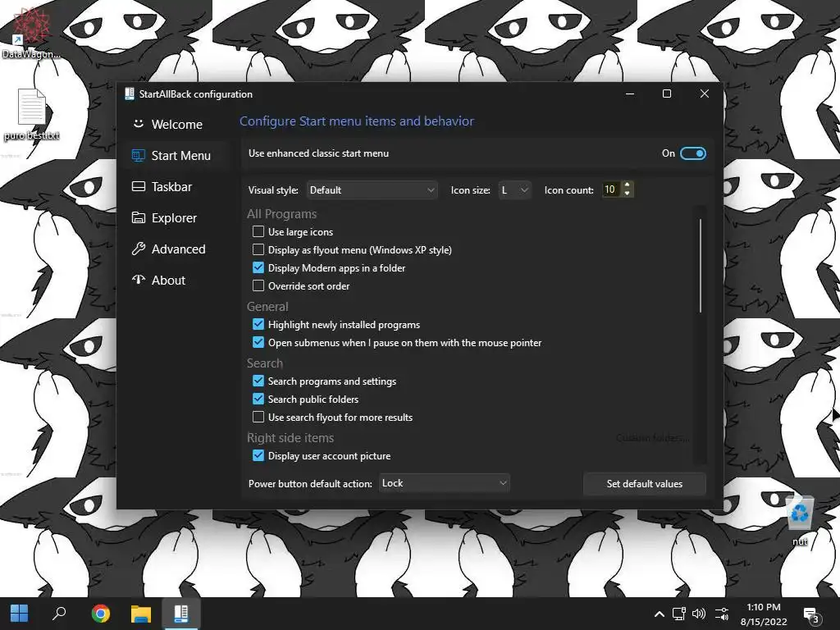The height and width of the screenshot is (630, 840).
Task: Uncheck Open submenus on mouse pause
Action: click(x=258, y=342)
